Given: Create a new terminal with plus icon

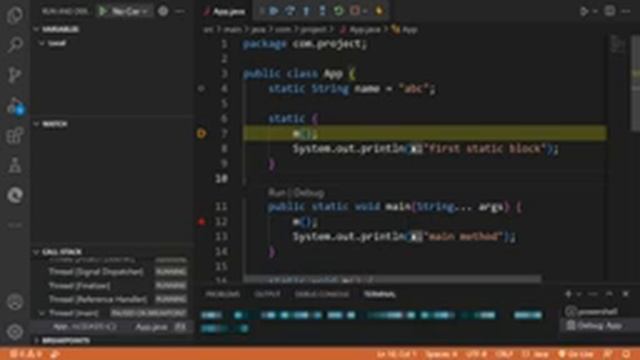Looking at the screenshot, I should (x=568, y=294).
